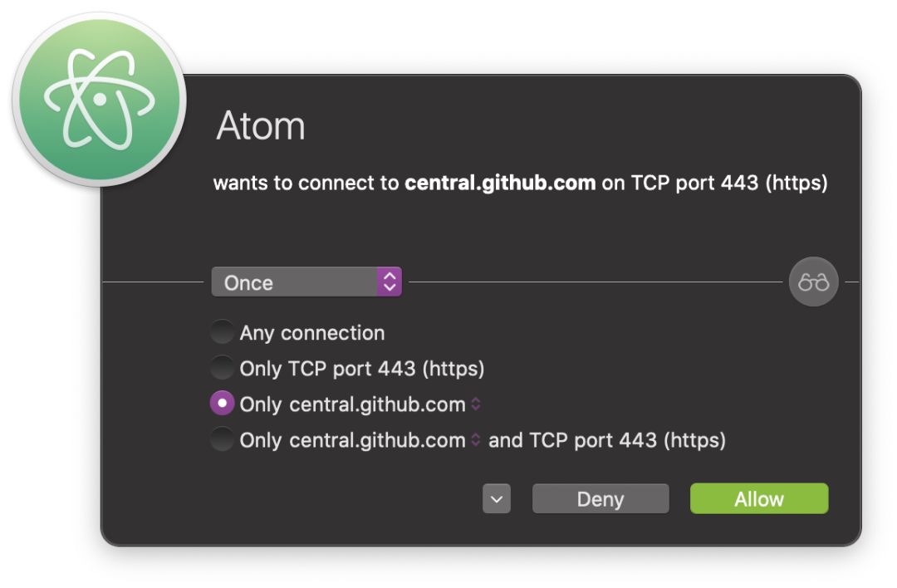Select the Only central.github.com radio button
Screen dimensions: 897x588
[222, 404]
